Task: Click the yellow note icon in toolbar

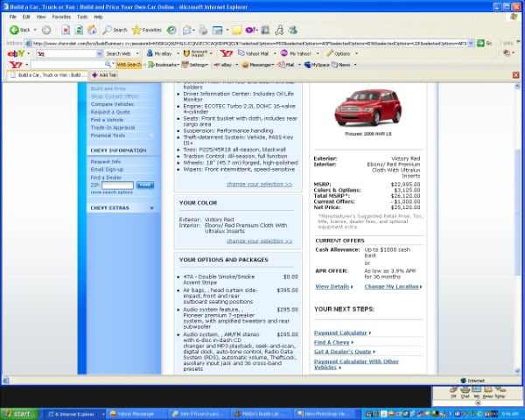Action: click(237, 30)
